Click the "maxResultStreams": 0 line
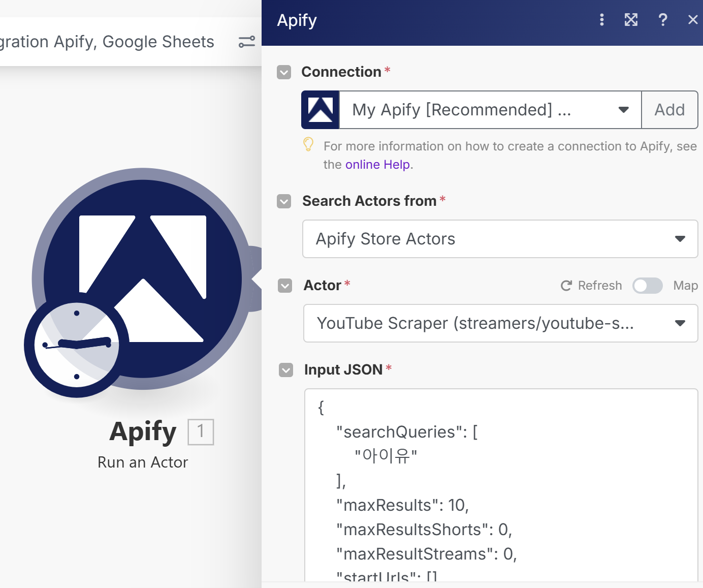 [x=427, y=554]
